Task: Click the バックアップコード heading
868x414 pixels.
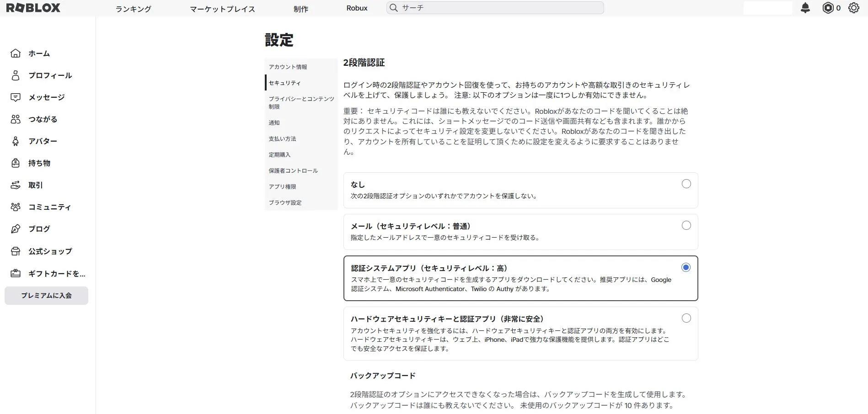Action: pos(383,376)
